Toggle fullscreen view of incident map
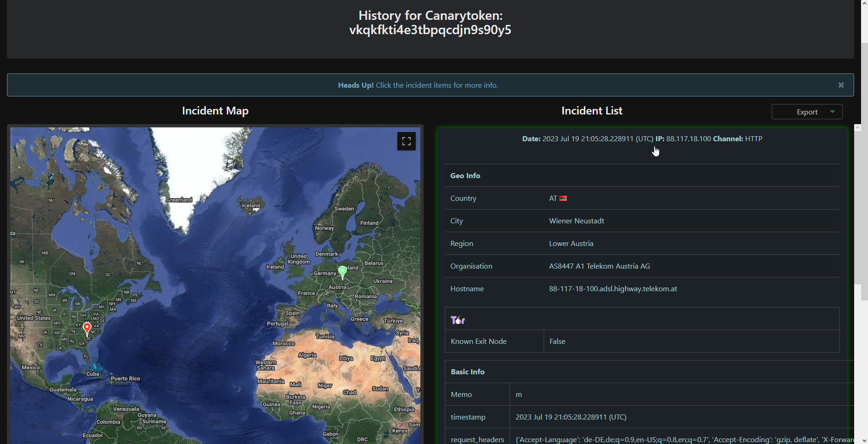The width and height of the screenshot is (868, 444). tap(406, 141)
